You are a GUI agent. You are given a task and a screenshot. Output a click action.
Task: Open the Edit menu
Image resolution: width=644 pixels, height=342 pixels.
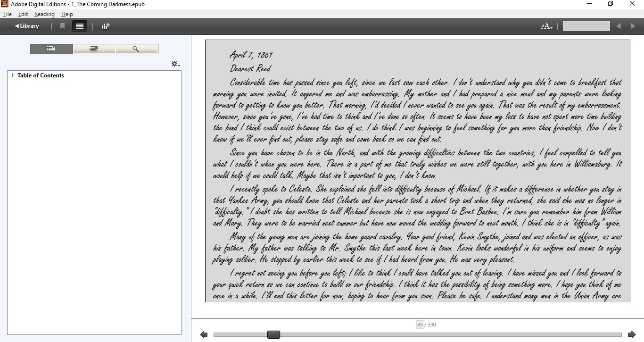point(23,14)
